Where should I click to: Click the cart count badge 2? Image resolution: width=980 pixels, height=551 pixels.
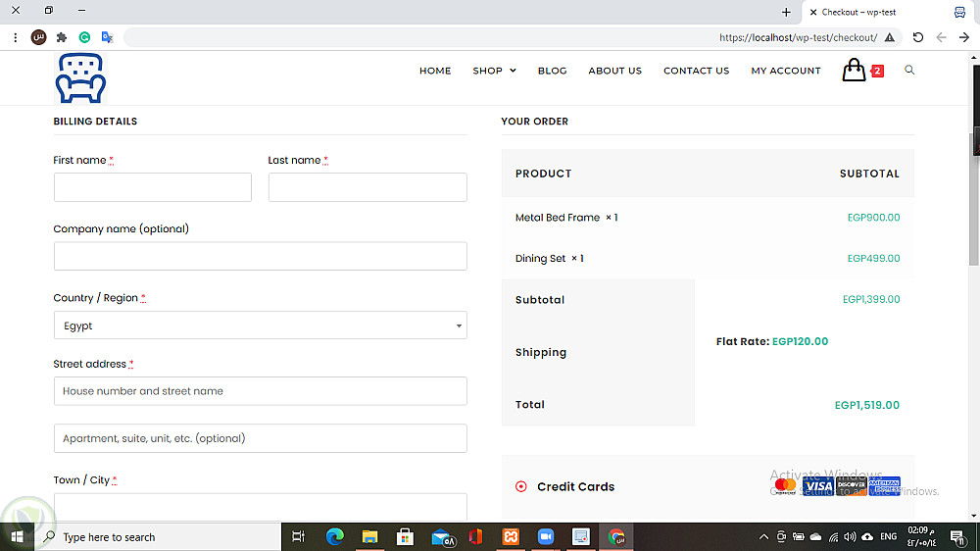point(877,72)
